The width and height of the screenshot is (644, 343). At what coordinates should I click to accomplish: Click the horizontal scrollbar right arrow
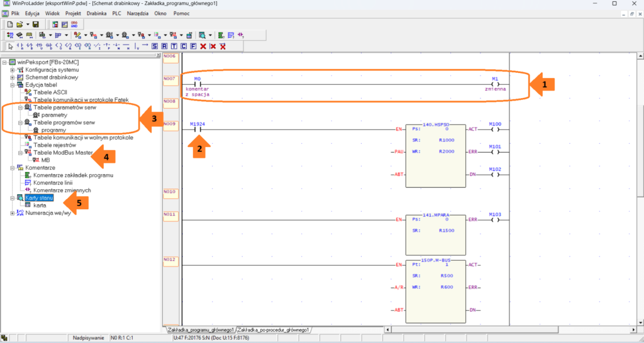tap(634, 330)
